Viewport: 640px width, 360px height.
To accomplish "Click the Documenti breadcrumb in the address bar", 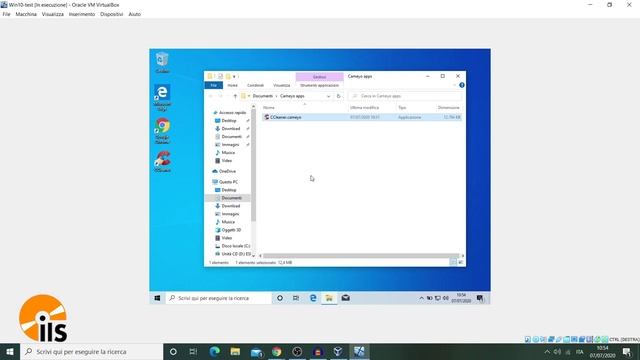I will pos(262,96).
